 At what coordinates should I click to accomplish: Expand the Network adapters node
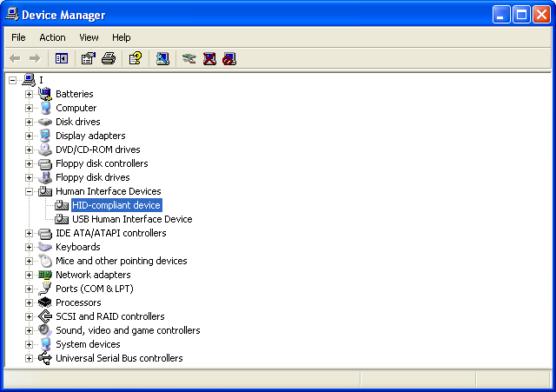[29, 275]
